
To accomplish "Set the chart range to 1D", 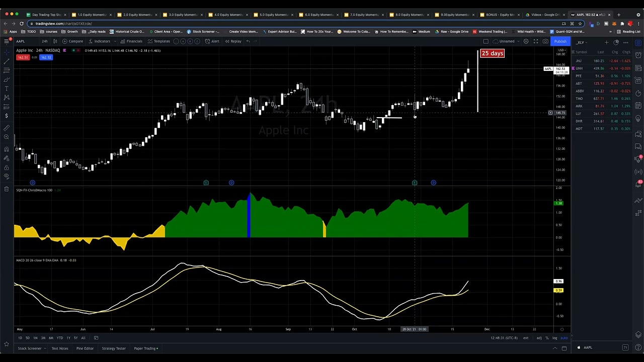I will click(20, 338).
